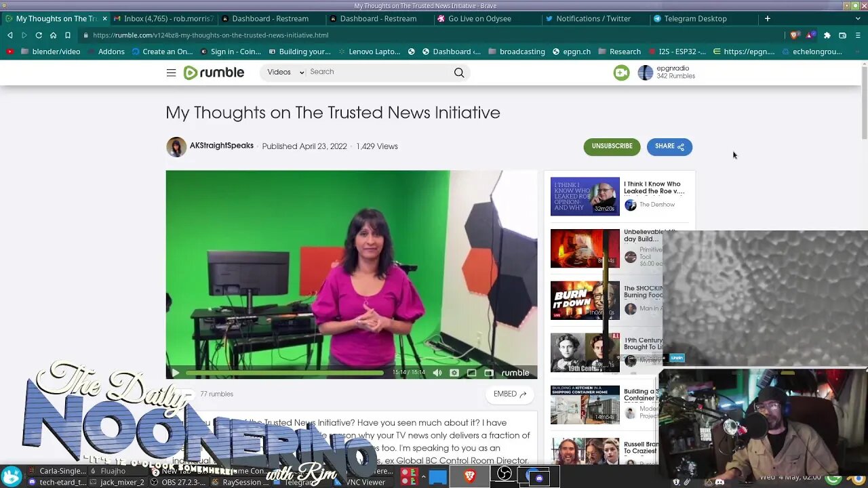Click the rumble logo in player
The height and width of the screenshot is (488, 868).
pyautogui.click(x=515, y=373)
